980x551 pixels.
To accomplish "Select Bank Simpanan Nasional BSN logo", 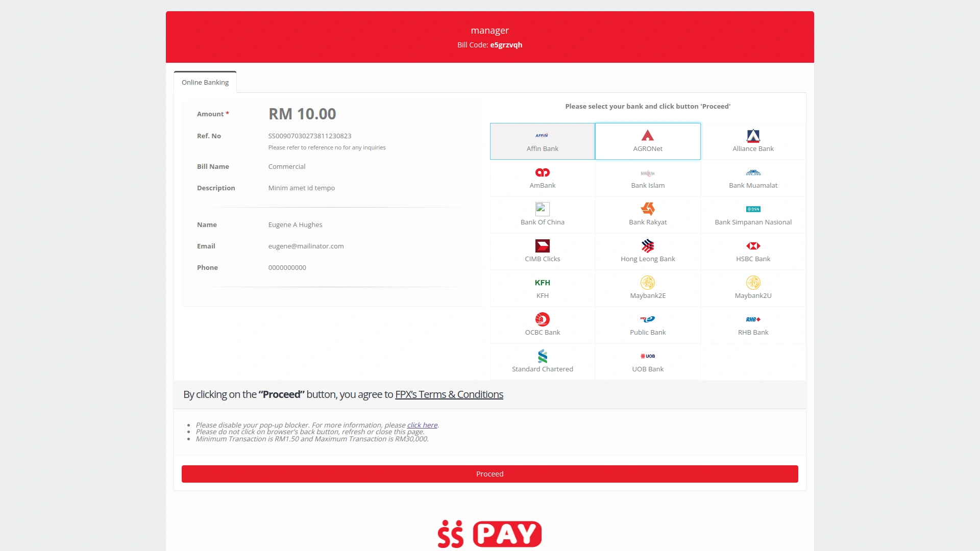I will pyautogui.click(x=753, y=209).
